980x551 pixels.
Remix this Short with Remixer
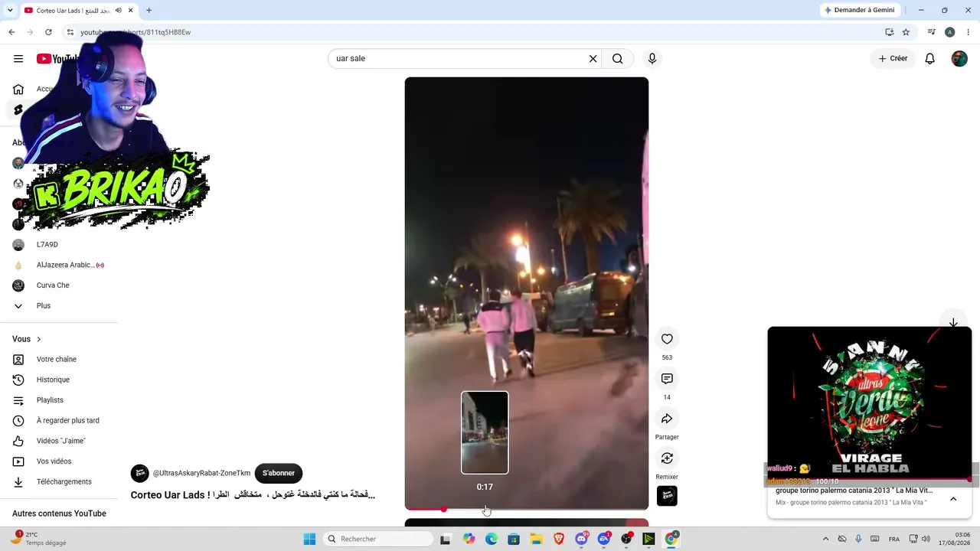(x=667, y=458)
